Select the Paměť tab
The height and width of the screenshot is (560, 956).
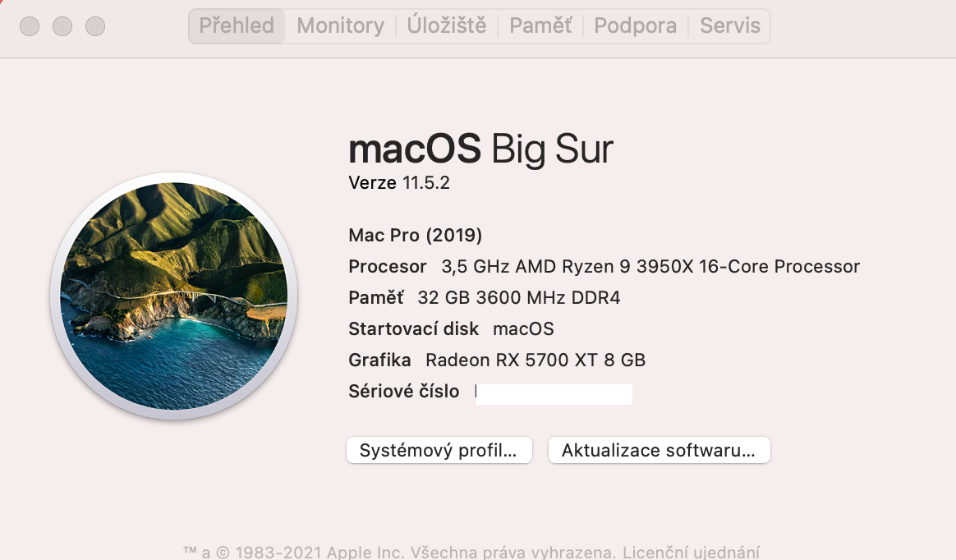tap(540, 26)
